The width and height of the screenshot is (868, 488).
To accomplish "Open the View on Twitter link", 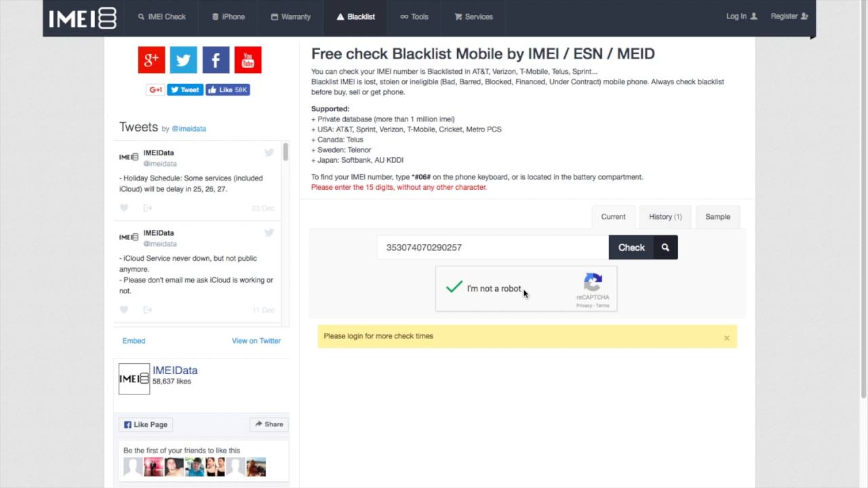I will [x=256, y=341].
